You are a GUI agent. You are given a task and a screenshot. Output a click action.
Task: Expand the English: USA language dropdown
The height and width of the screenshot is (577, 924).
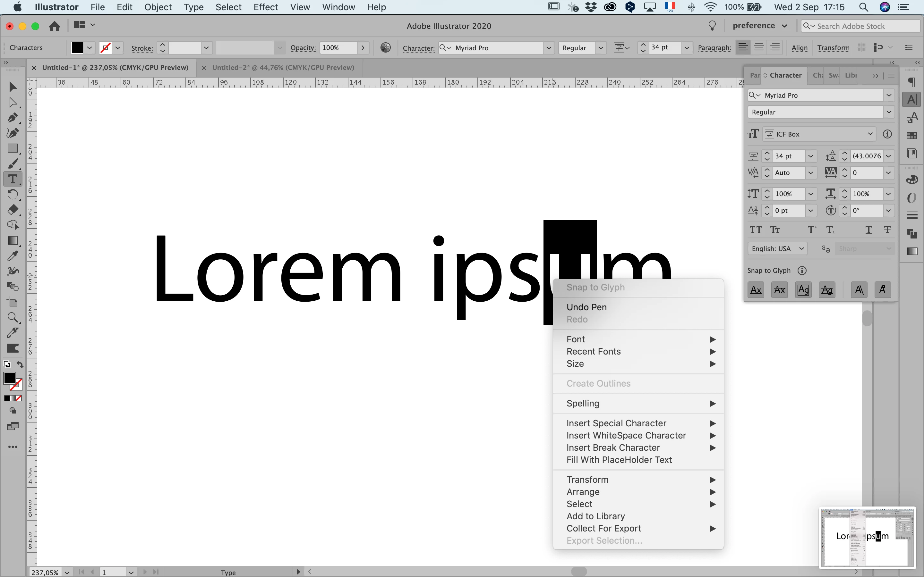(777, 249)
